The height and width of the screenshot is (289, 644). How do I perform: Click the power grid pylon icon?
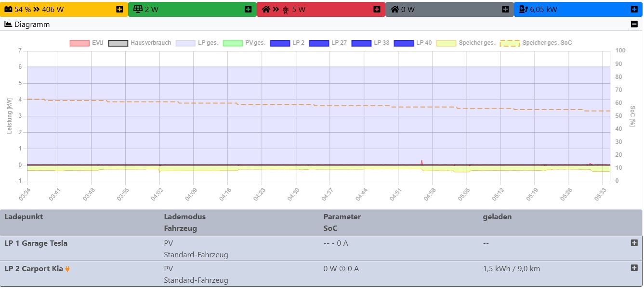[286, 9]
